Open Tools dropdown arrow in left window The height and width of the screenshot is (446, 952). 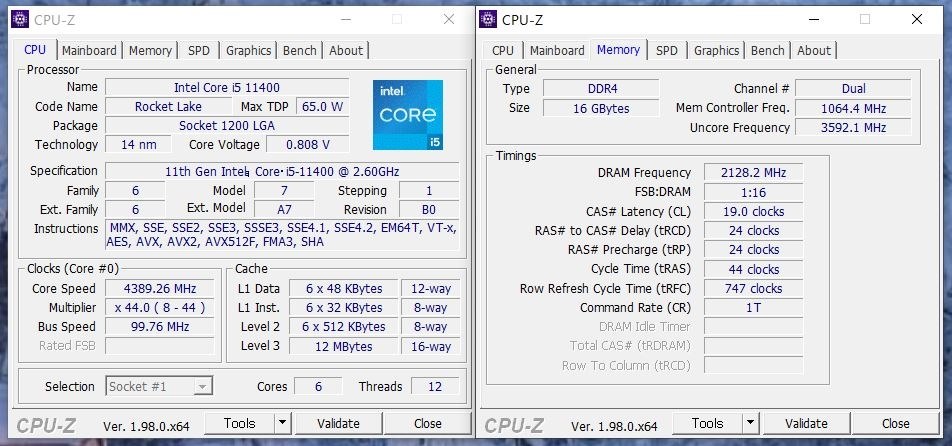(282, 423)
